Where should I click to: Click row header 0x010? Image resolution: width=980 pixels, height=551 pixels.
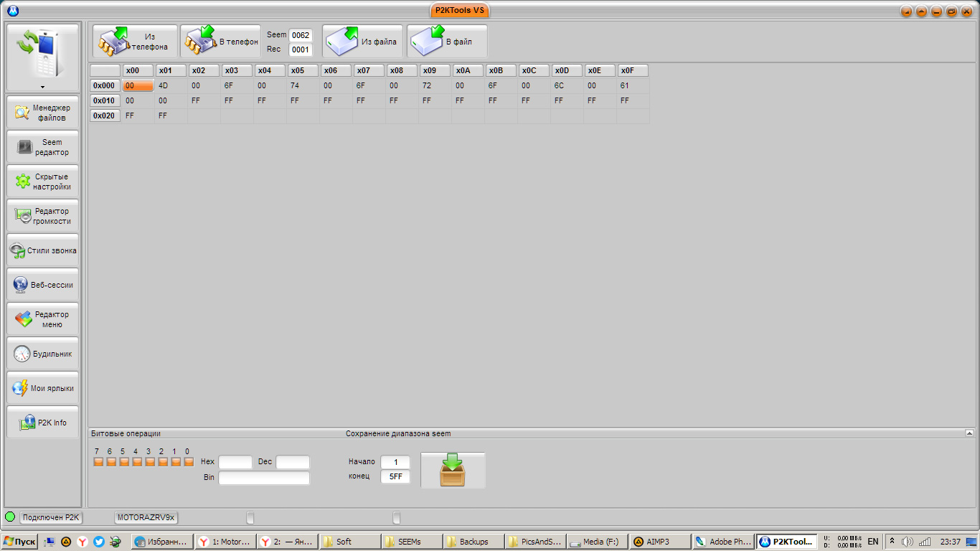click(105, 100)
